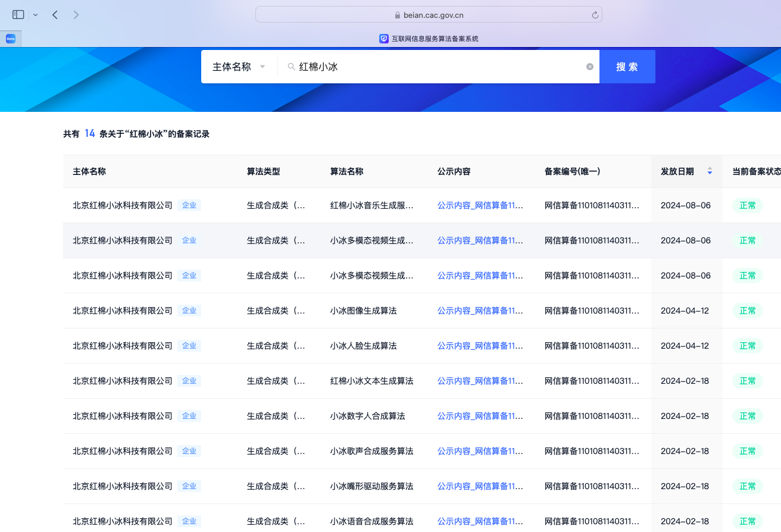This screenshot has height=532, width=781.
Task: Click 2024-04-12 date in 小冰人脸生成算法 row
Action: [685, 346]
